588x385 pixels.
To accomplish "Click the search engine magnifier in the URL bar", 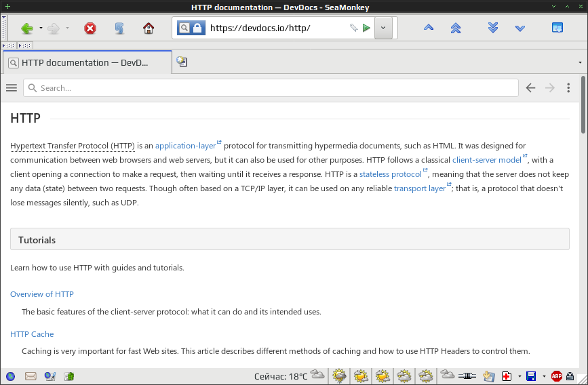I will tap(184, 28).
